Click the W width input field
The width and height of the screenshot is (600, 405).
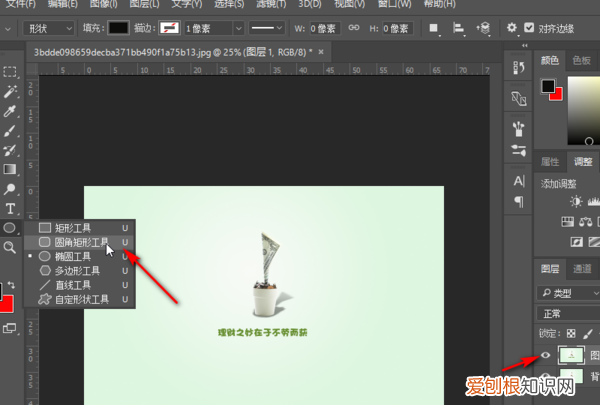point(324,28)
